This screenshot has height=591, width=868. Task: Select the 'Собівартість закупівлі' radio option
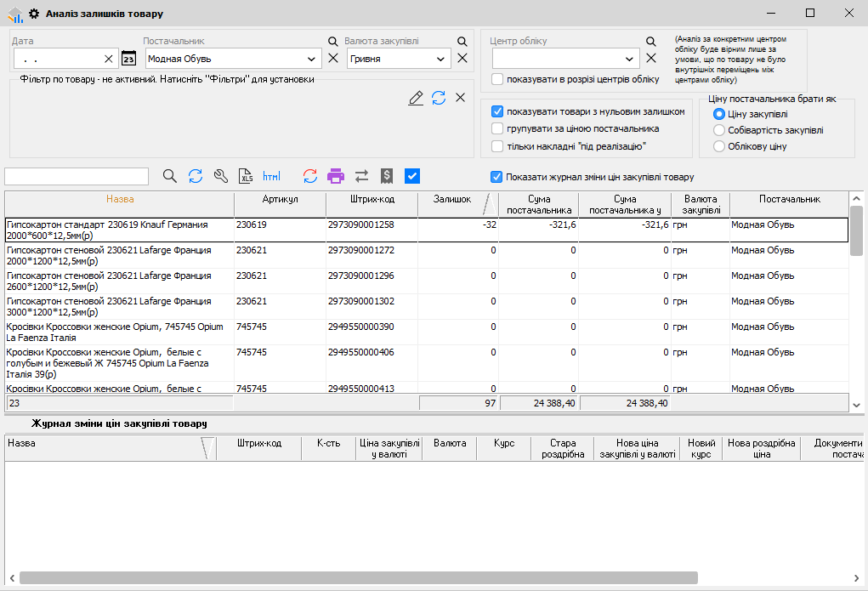719,130
